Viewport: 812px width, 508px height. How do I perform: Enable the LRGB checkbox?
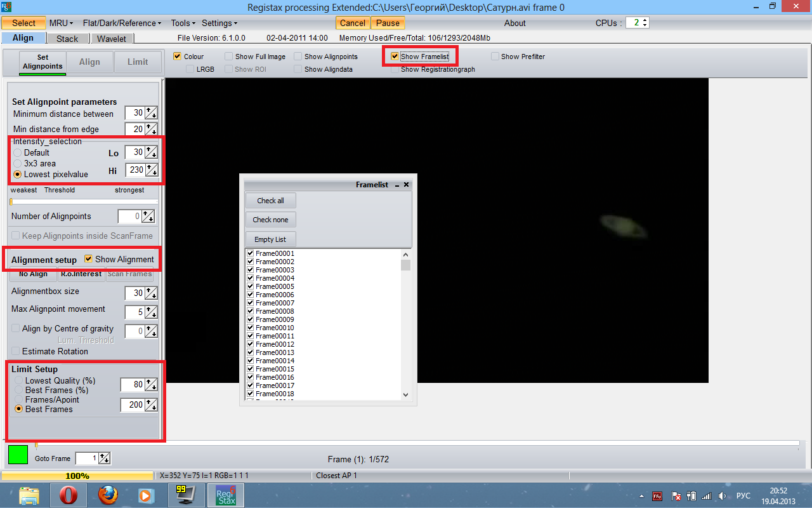point(190,69)
